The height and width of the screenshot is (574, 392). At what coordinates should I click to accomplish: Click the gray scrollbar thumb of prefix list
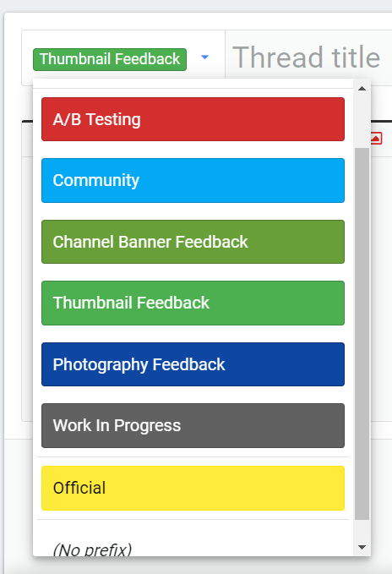point(362,334)
